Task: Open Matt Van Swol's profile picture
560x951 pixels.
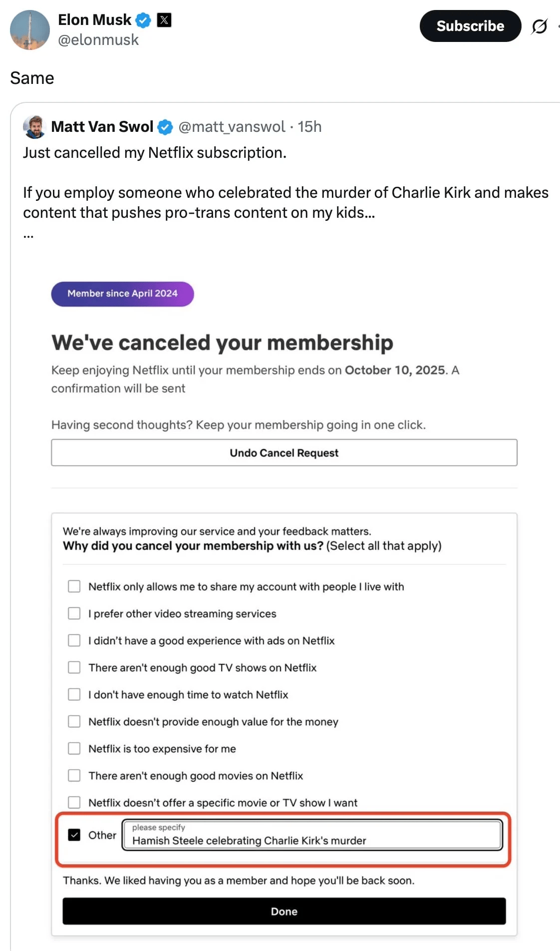Action: tap(34, 127)
